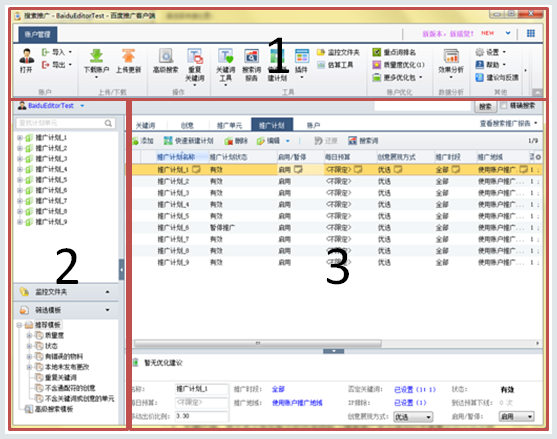This screenshot has height=439, width=557.
Task: Open the 搜索词报告 report icon
Action: 252,56
